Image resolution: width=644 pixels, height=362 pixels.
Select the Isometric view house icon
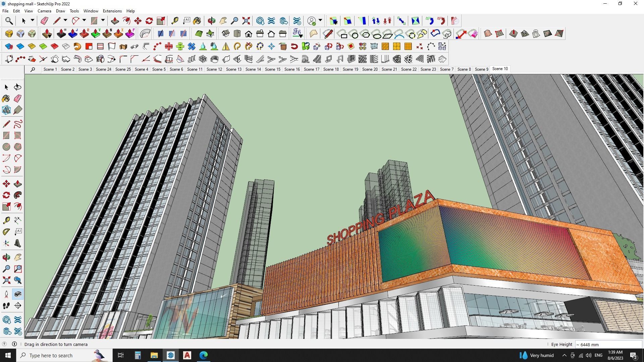tap(226, 34)
